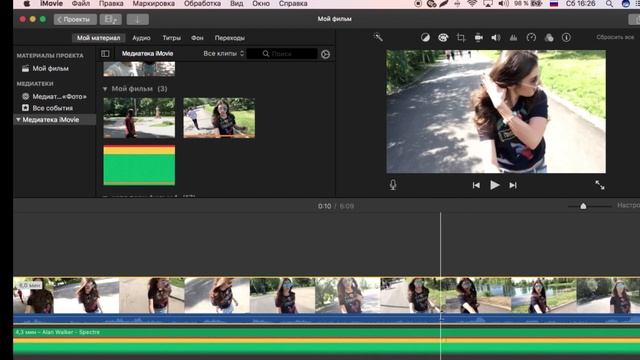Show the clip information tool

pyautogui.click(x=566, y=38)
